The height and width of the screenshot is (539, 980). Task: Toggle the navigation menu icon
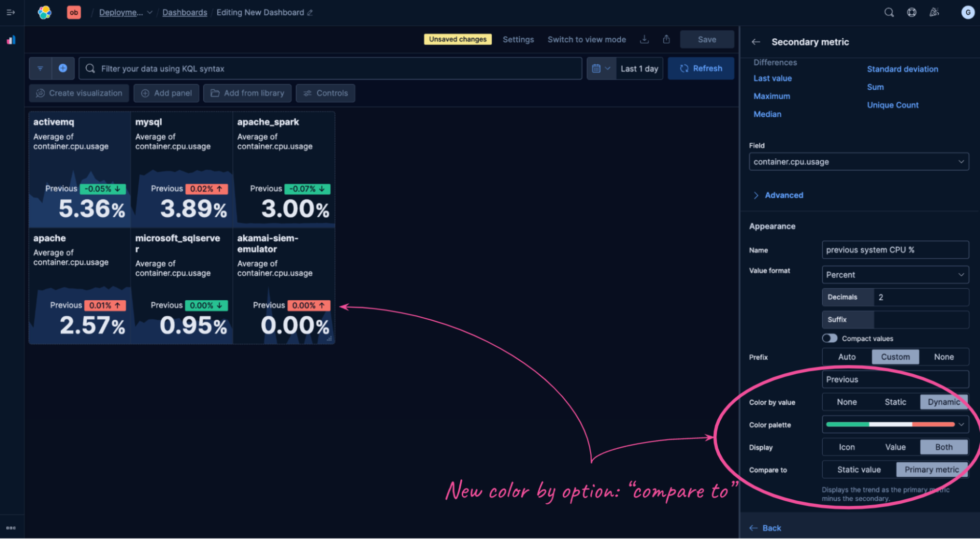pyautogui.click(x=11, y=12)
